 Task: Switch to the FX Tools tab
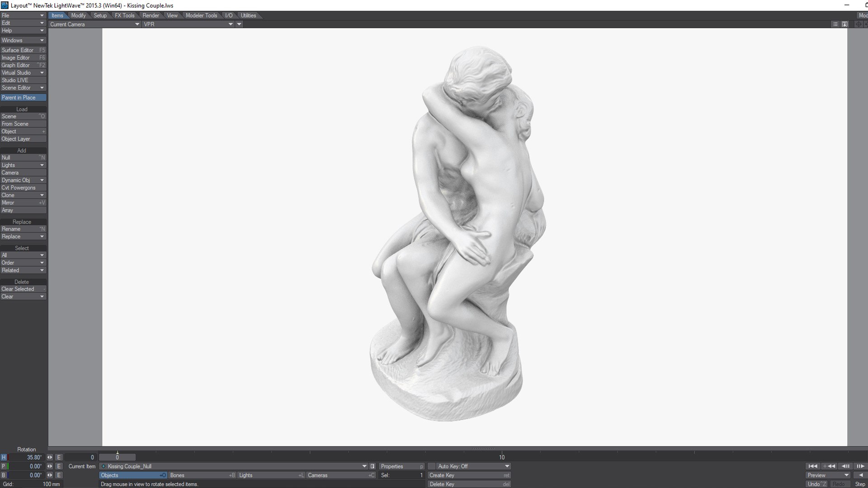tap(124, 15)
